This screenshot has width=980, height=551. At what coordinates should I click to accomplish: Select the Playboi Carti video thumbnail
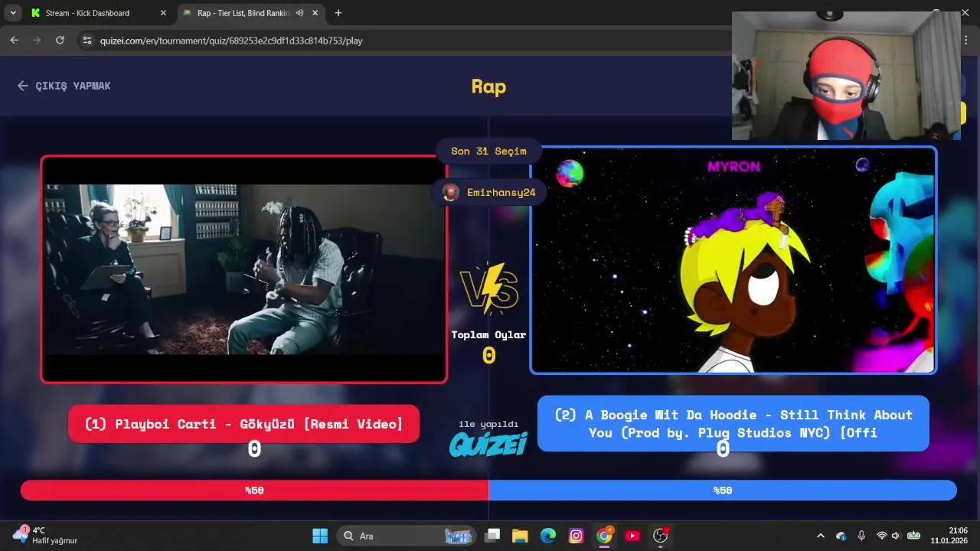coord(243,269)
